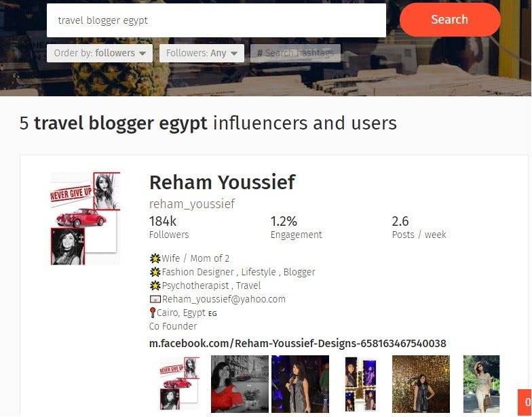532x417 pixels.
Task: Open Reham Youssief's profile picture
Action: point(85,218)
